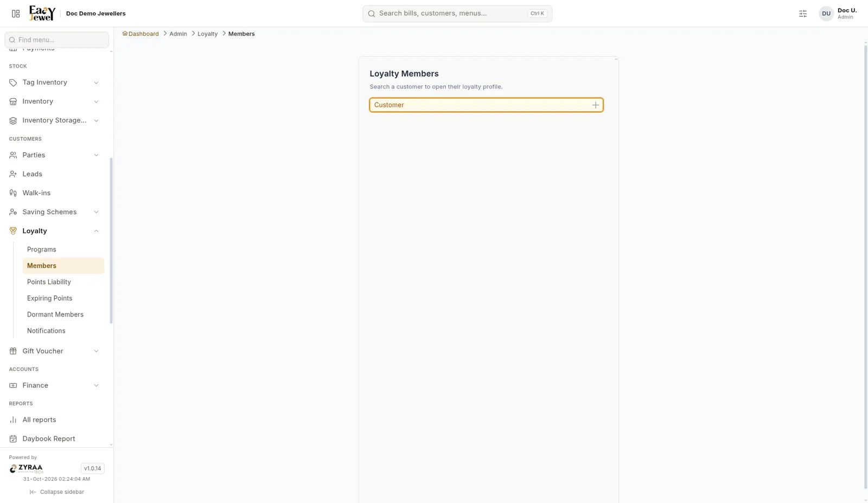Click the Parties people icon
Screen dimensions: 868x503
click(13, 155)
